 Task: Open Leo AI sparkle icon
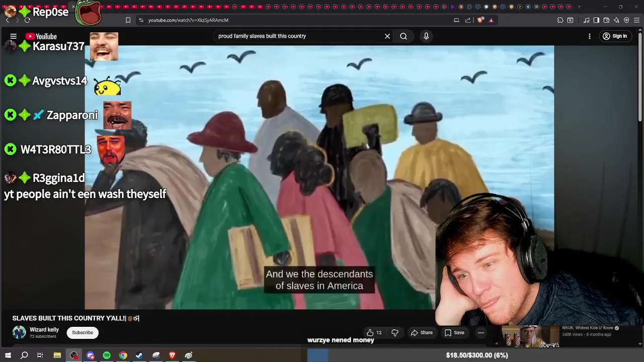(x=616, y=20)
